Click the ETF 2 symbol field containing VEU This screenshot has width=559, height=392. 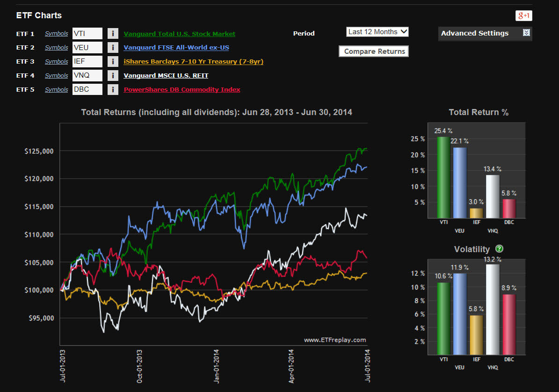pos(87,48)
